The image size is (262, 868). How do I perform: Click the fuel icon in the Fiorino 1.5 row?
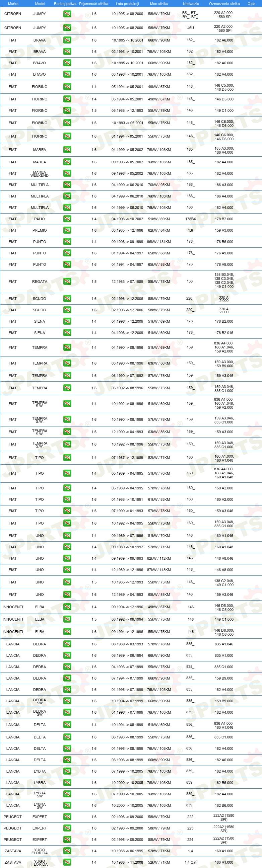click(x=67, y=111)
